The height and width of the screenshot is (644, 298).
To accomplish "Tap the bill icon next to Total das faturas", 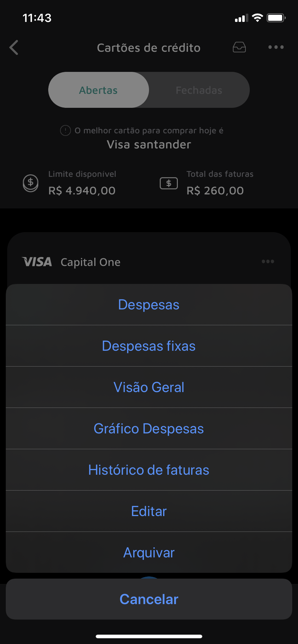I will pos(169,184).
